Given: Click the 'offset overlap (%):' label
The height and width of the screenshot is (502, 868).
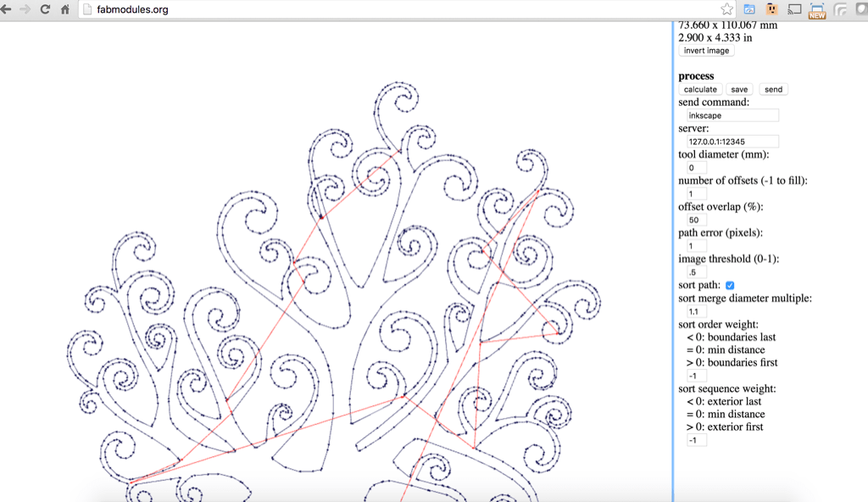Looking at the screenshot, I should click(721, 207).
